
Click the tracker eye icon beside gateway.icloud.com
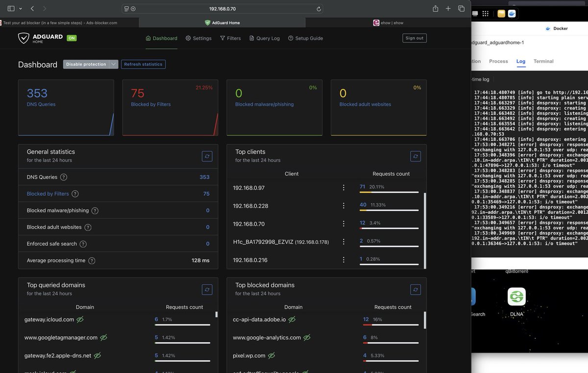80,320
